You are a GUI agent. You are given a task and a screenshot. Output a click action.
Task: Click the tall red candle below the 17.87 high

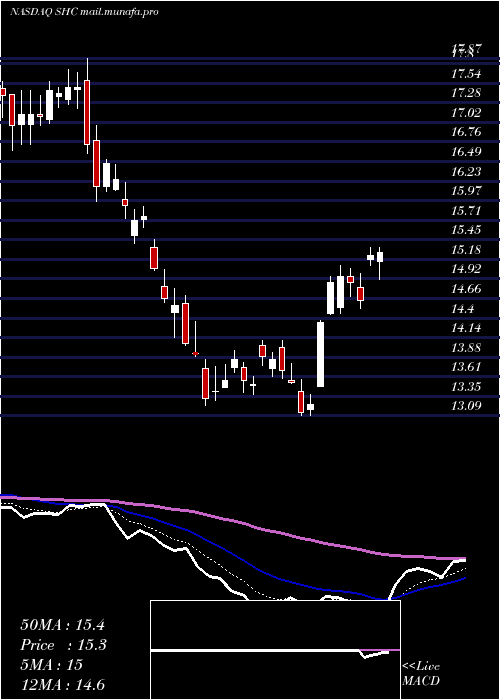coord(87,106)
